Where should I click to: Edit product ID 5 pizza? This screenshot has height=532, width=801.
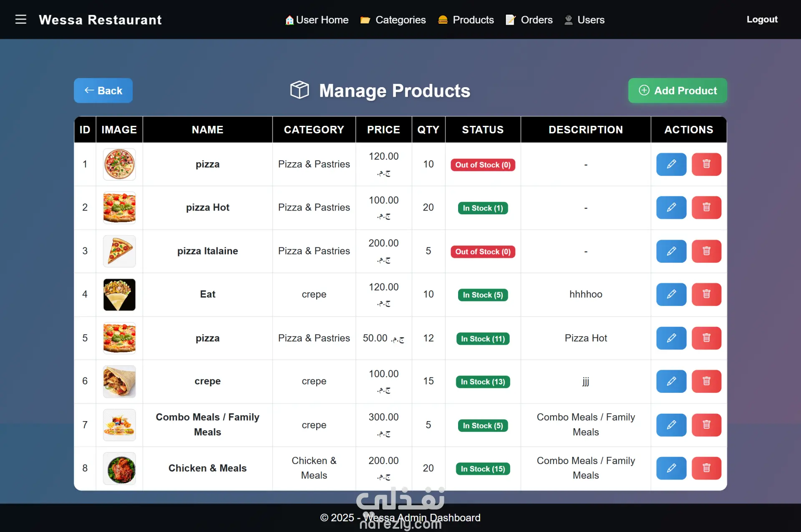pyautogui.click(x=671, y=338)
